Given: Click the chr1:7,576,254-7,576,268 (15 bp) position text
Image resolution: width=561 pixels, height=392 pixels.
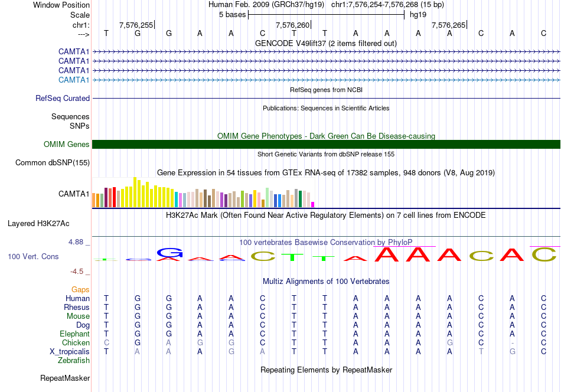Looking at the screenshot, I should coord(387,5).
